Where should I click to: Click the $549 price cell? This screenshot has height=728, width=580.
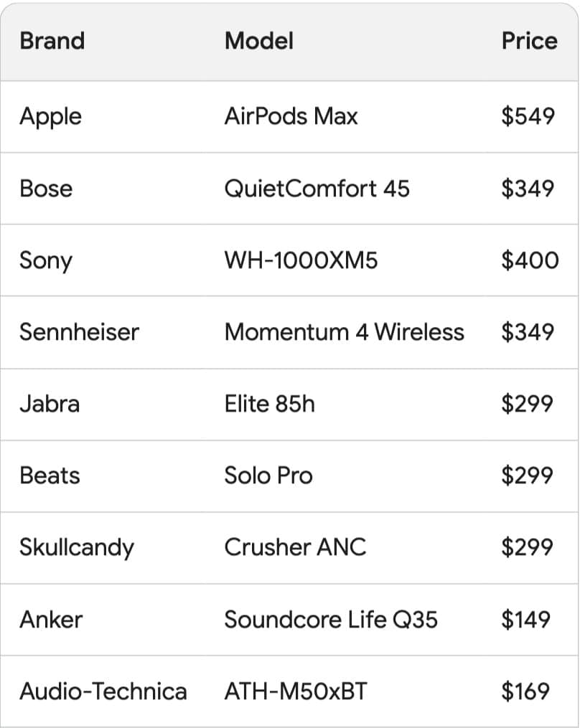(528, 116)
